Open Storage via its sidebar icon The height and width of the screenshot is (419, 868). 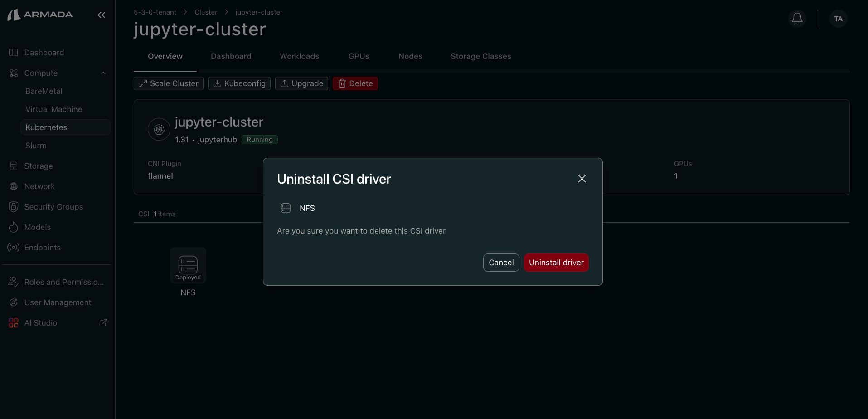coord(13,166)
